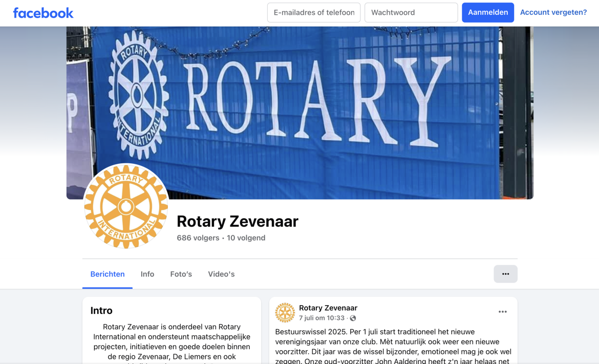This screenshot has width=599, height=364.
Task: Open the Facebook logo home link
Action: tap(43, 13)
